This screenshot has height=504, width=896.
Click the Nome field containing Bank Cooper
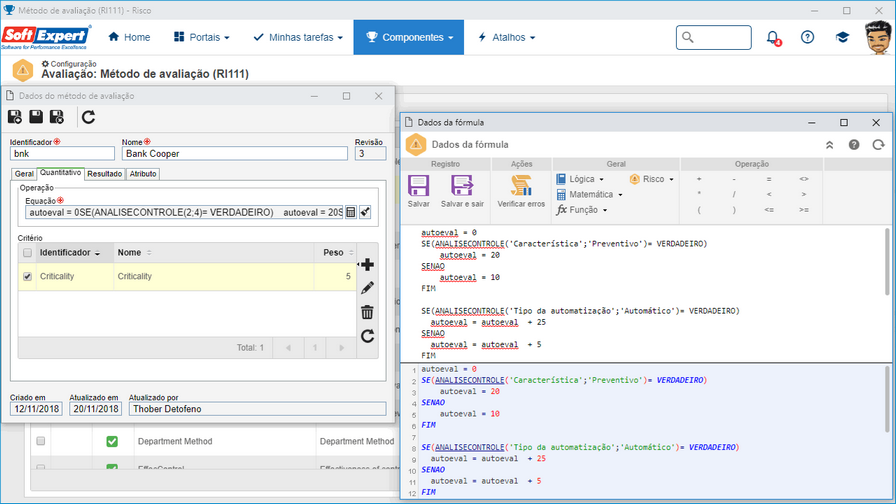(234, 154)
